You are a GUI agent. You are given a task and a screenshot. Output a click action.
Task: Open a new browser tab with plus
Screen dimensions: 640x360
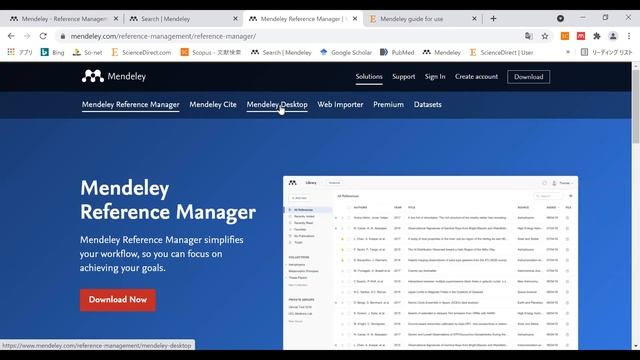(493, 18)
